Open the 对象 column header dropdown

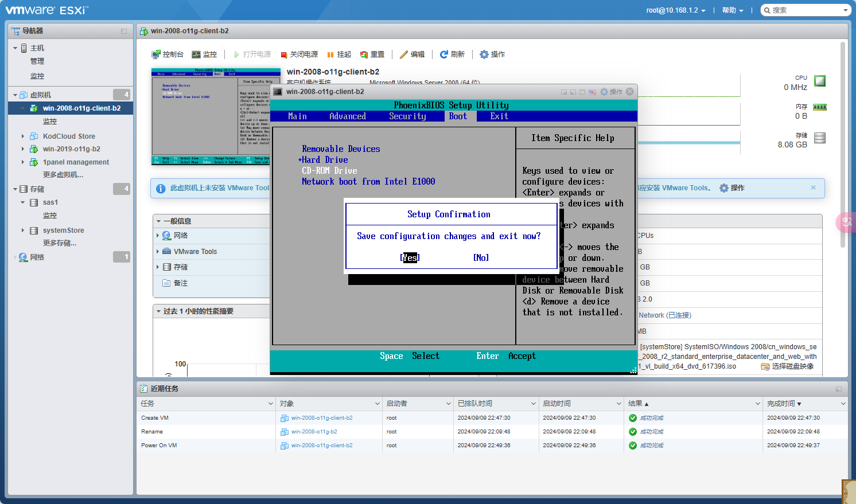point(377,404)
